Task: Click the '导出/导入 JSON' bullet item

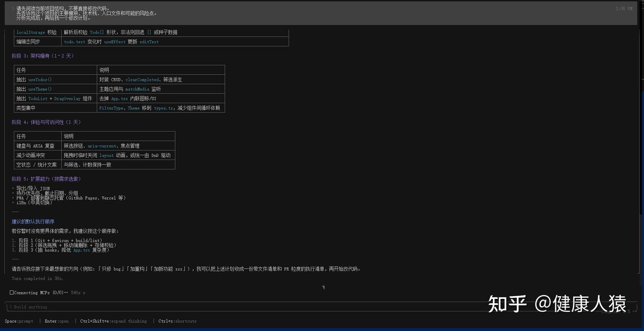Action: pos(33,189)
